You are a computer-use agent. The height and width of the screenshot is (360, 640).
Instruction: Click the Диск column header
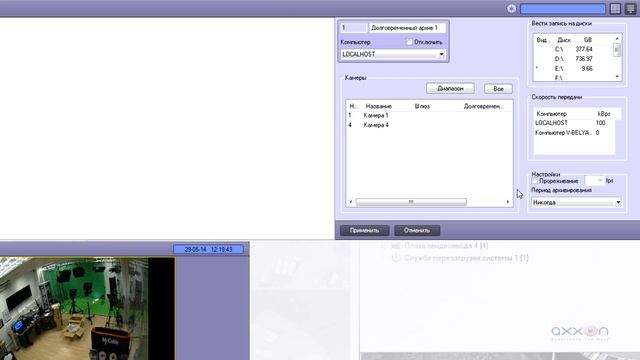[564, 40]
